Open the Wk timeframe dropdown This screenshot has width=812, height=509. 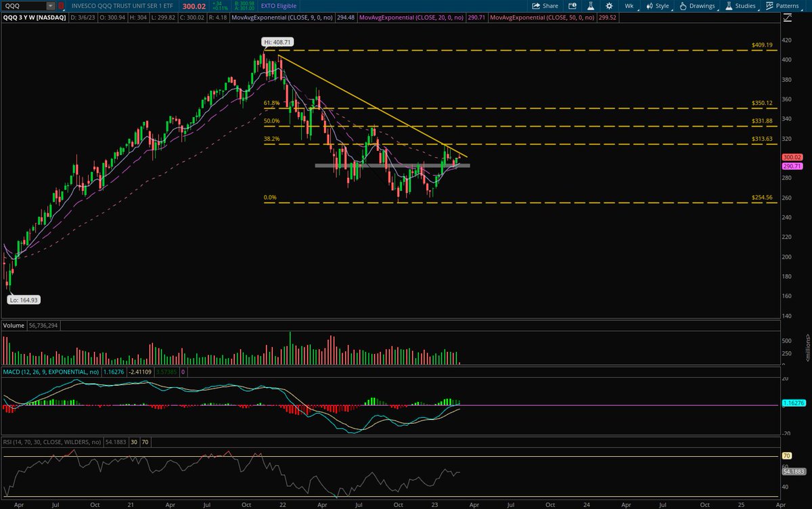point(629,6)
